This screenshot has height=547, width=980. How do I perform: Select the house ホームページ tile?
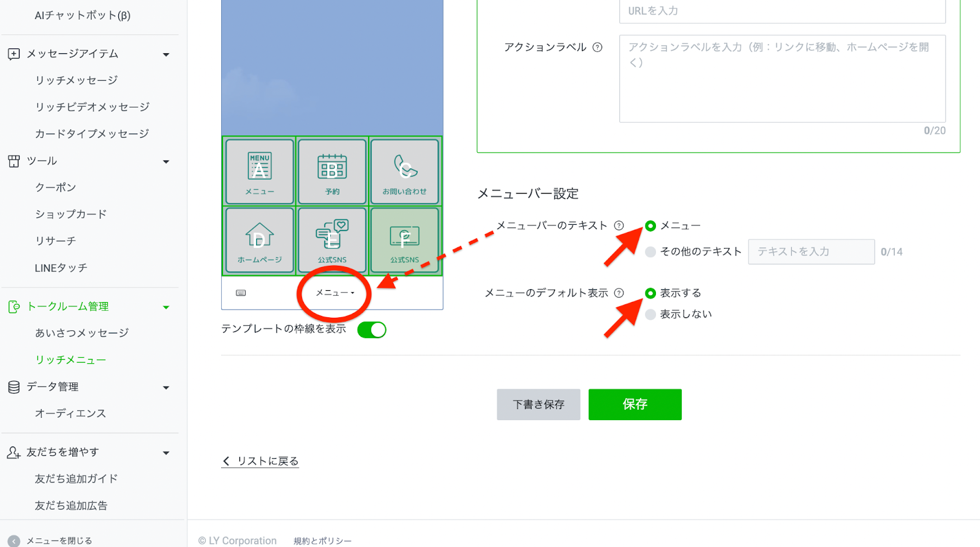260,240
